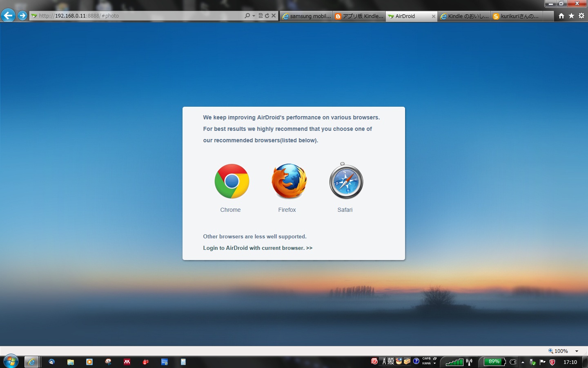
Task: Click the Firefox browser logo
Action: point(289,181)
